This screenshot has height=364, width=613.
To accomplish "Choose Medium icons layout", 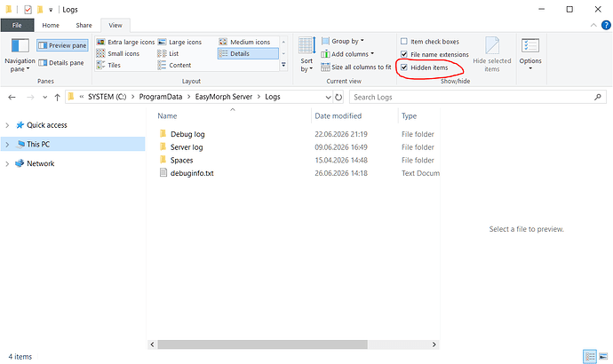I will point(245,42).
